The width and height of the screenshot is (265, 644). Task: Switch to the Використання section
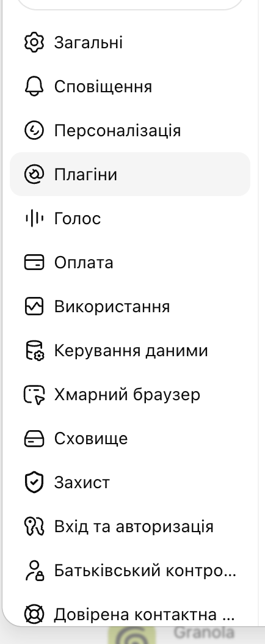[x=130, y=306]
